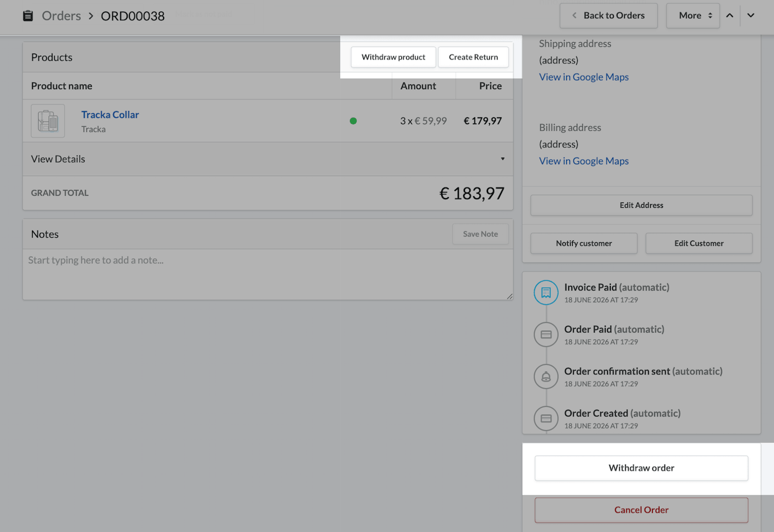Click the Withdraw product button

(394, 57)
